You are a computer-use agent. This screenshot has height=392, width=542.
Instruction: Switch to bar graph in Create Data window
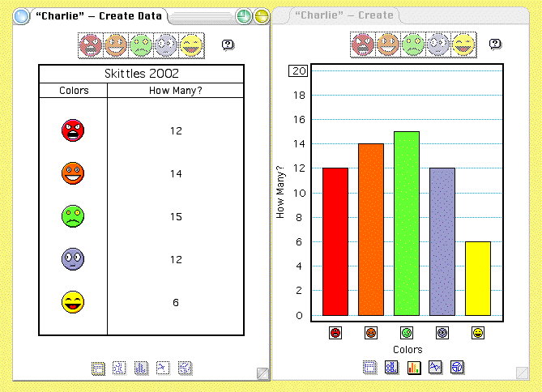pyautogui.click(x=141, y=369)
